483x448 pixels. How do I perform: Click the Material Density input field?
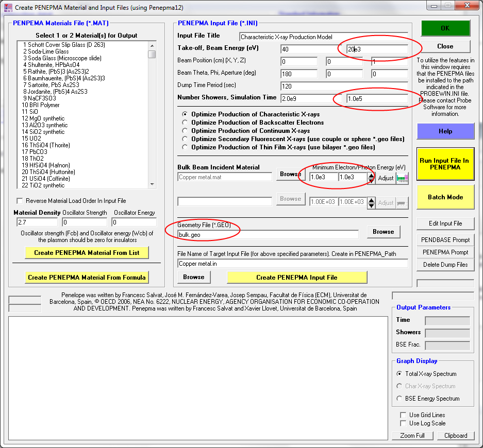pyautogui.click(x=36, y=222)
